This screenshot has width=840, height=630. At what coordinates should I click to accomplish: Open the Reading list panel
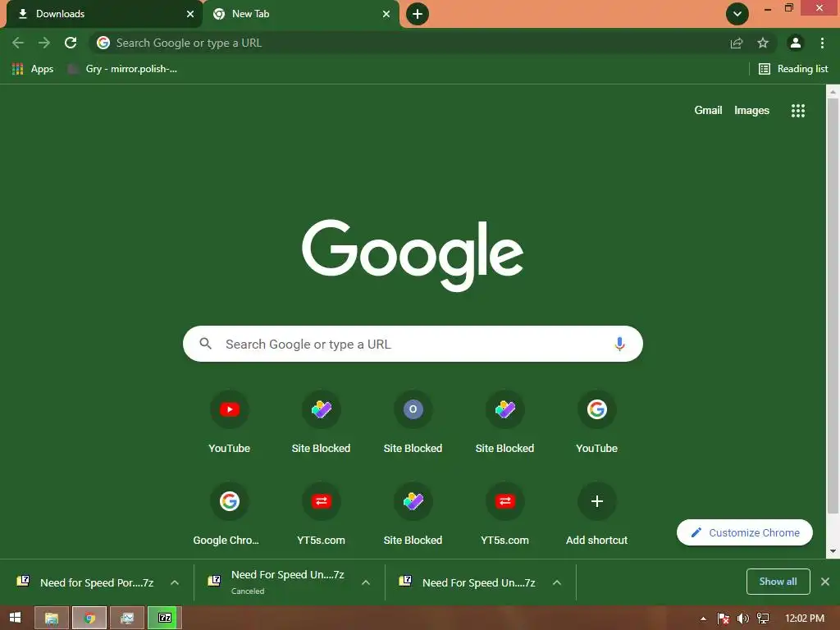(793, 69)
